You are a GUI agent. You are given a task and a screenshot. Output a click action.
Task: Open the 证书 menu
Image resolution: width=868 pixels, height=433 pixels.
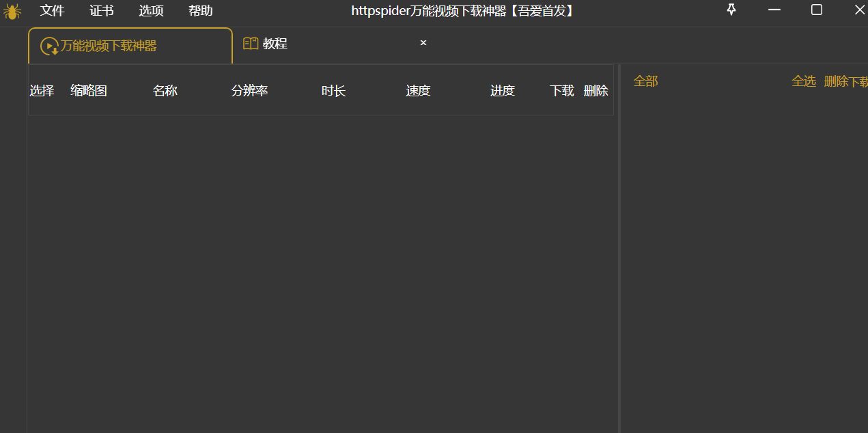pos(101,11)
